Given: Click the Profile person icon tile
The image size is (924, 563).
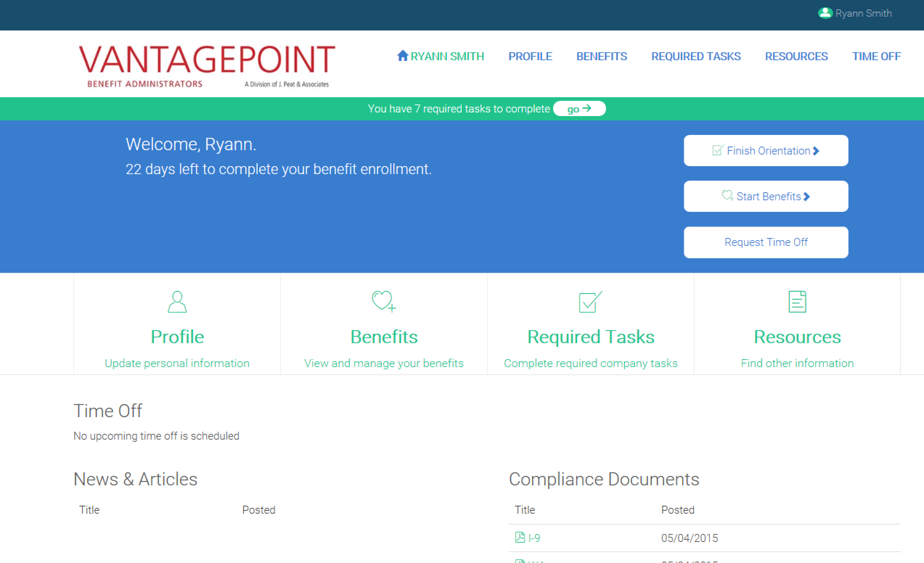Looking at the screenshot, I should pyautogui.click(x=177, y=302).
